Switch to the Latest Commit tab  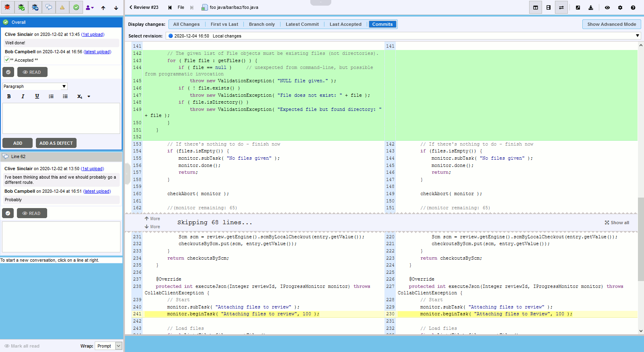[x=302, y=24]
